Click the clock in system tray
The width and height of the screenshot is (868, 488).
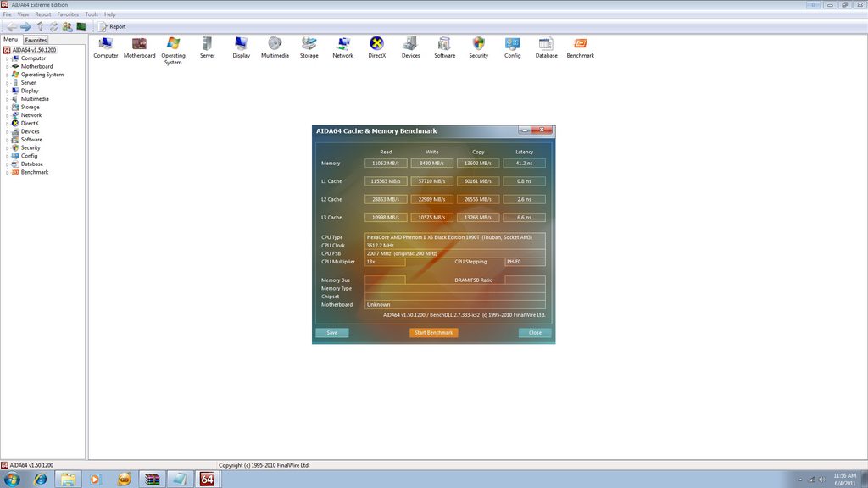845,480
